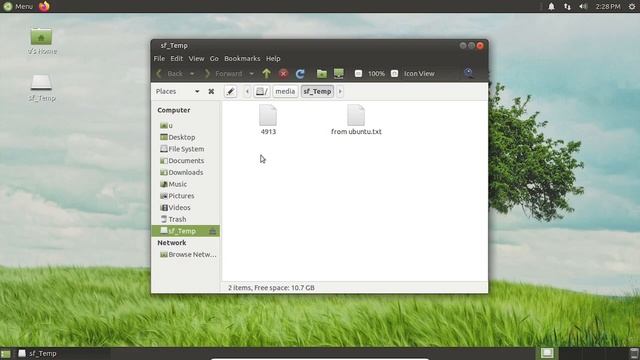640x360 pixels.
Task: Launch Firefox from the top panel
Action: 44,6
